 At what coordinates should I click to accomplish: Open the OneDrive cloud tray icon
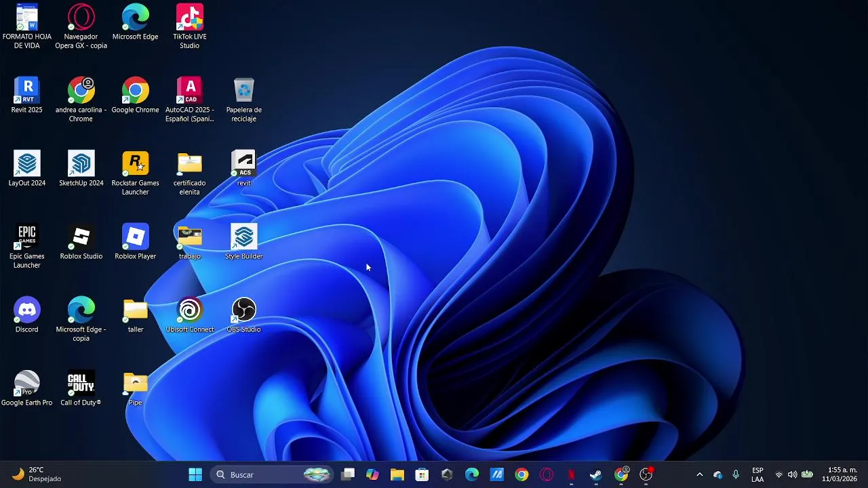tap(718, 474)
